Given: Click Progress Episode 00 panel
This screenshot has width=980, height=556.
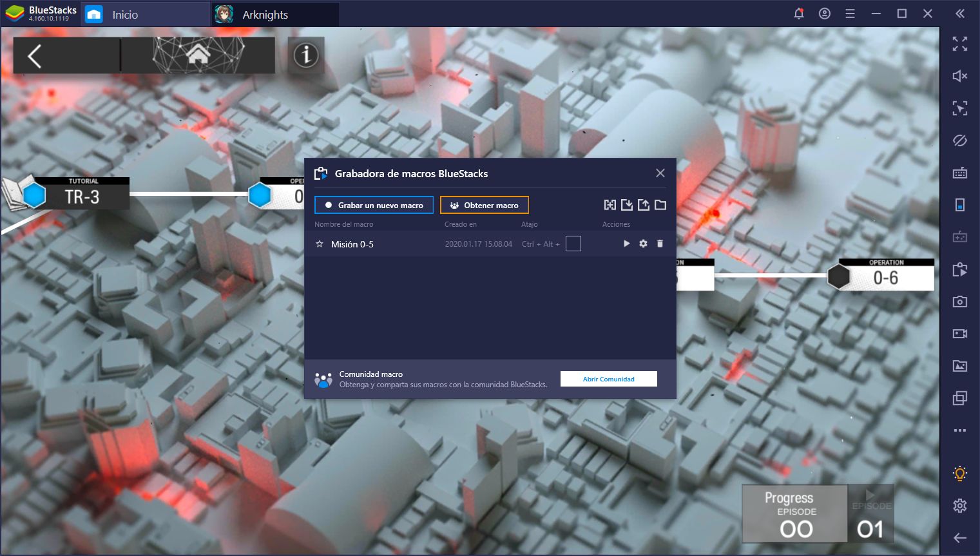Looking at the screenshot, I should point(795,513).
